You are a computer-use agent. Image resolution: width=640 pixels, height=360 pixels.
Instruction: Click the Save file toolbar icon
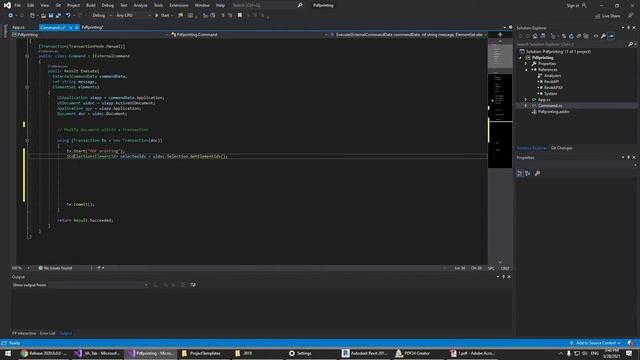[x=51, y=16]
